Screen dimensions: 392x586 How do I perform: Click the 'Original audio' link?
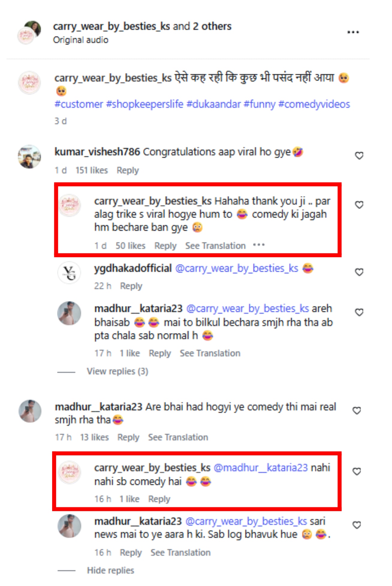[81, 40]
